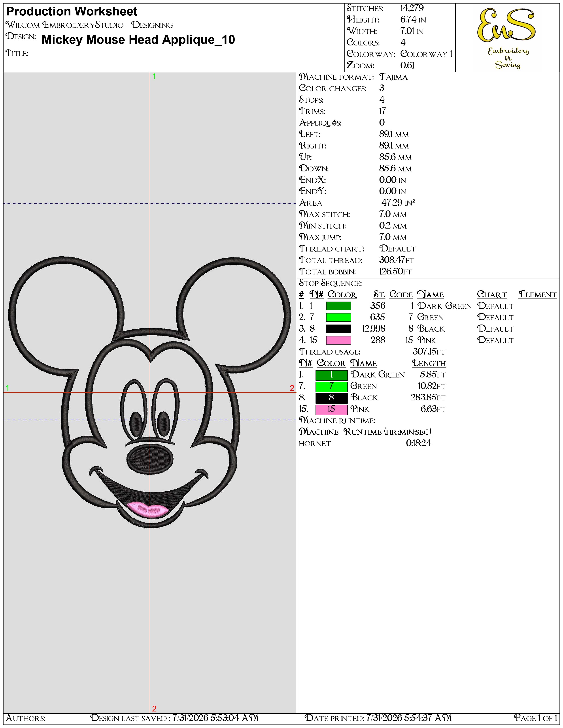Click the Dark Green thread length "5.85ft"

click(433, 375)
